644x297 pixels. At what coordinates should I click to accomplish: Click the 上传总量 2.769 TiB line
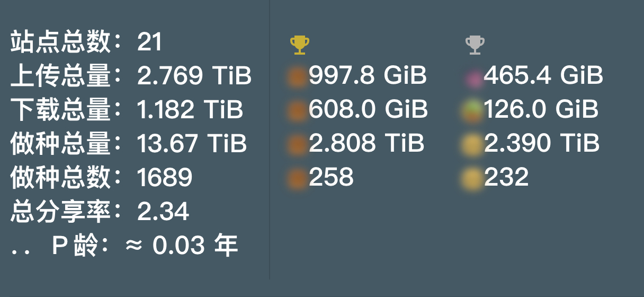[x=131, y=76]
